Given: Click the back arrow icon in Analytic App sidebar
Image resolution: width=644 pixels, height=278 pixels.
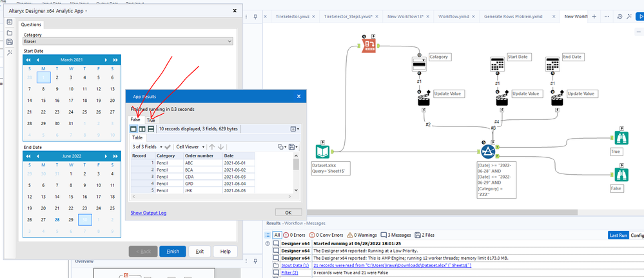Looking at the screenshot, I should 10,22.
